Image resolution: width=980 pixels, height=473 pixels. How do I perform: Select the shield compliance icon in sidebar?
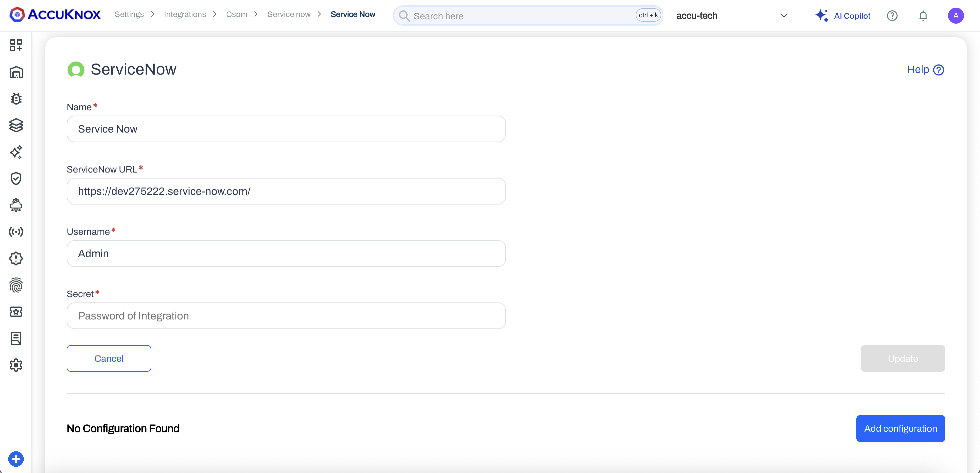(x=16, y=178)
